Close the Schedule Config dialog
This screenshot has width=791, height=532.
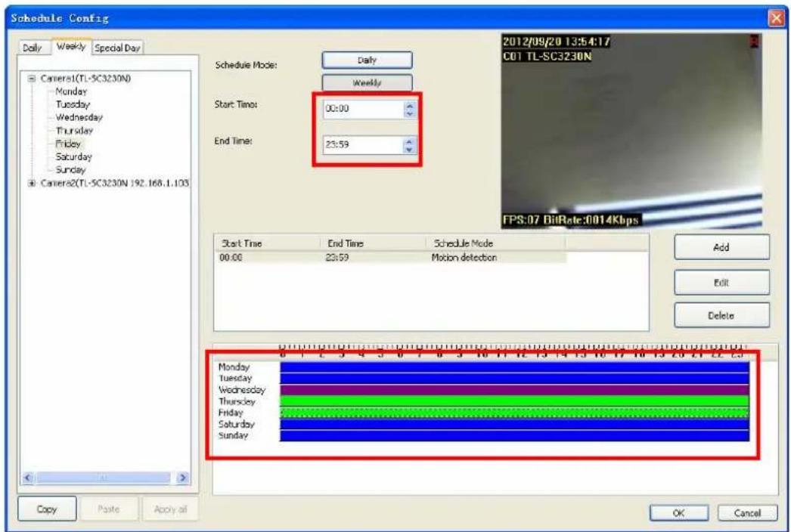tap(776, 18)
